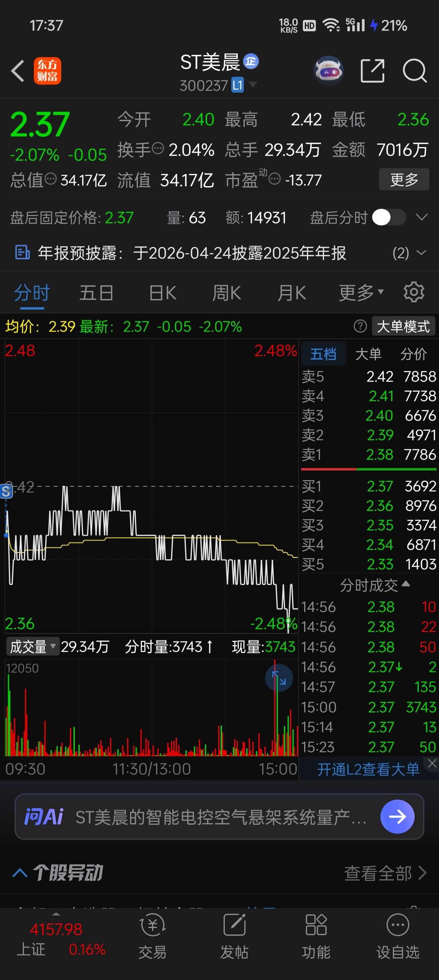Tap the buy/sell ratio bar
This screenshot has width=439, height=980.
[x=369, y=469]
